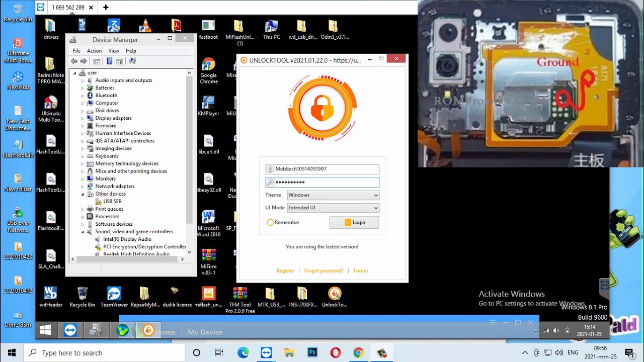Collapse the Other devices node

pos(83,194)
